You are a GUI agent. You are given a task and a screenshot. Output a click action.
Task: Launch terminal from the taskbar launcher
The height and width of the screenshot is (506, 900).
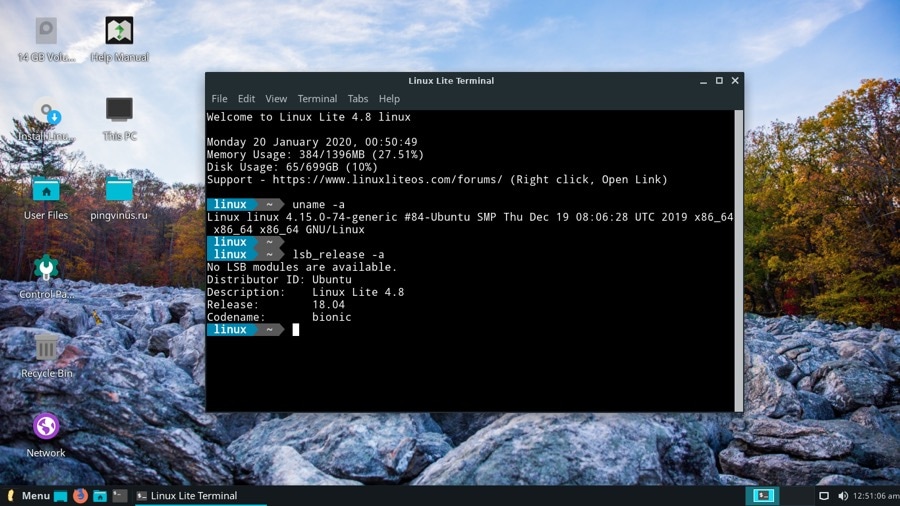[119, 496]
